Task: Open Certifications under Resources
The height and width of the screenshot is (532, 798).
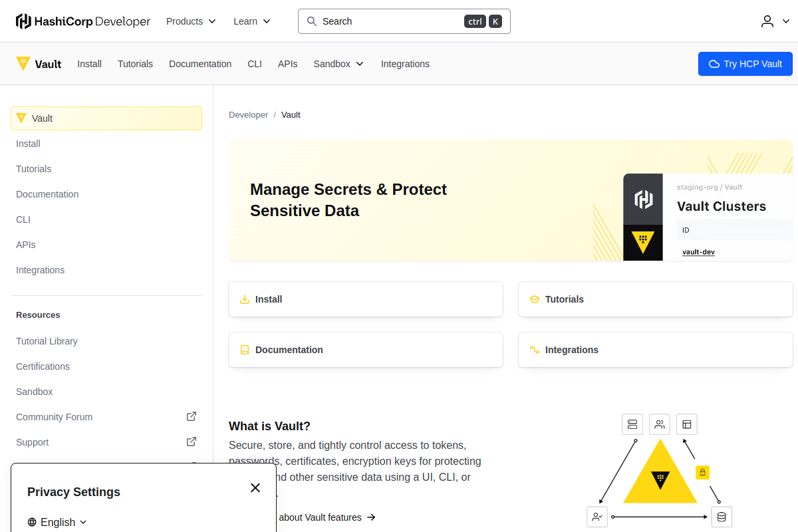Action: pyautogui.click(x=106, y=366)
